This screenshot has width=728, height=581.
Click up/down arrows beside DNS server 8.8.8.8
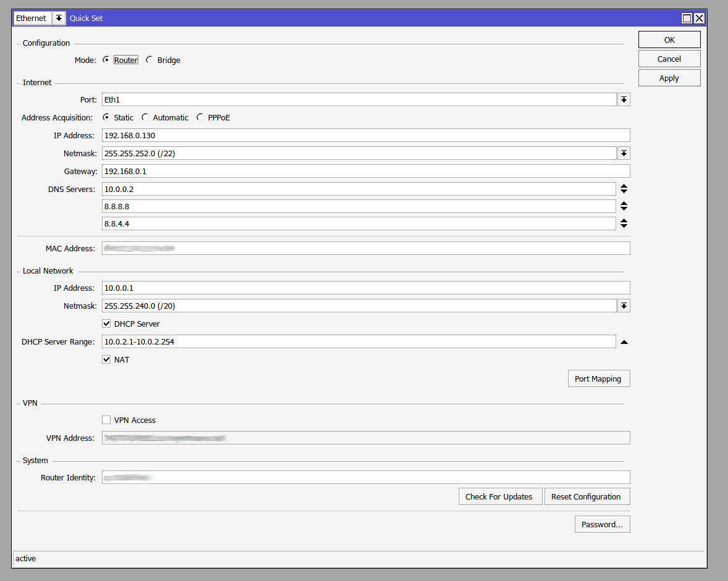click(x=624, y=206)
